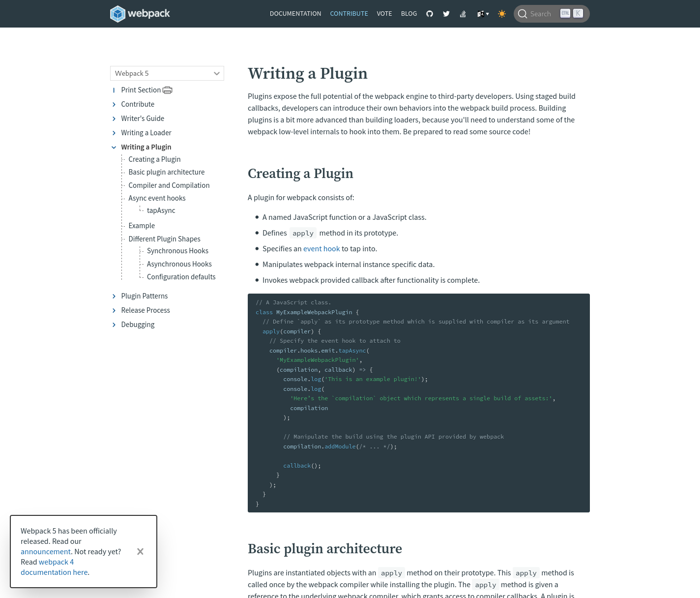
Task: Click the printer icon beside Print Section
Action: coord(168,90)
